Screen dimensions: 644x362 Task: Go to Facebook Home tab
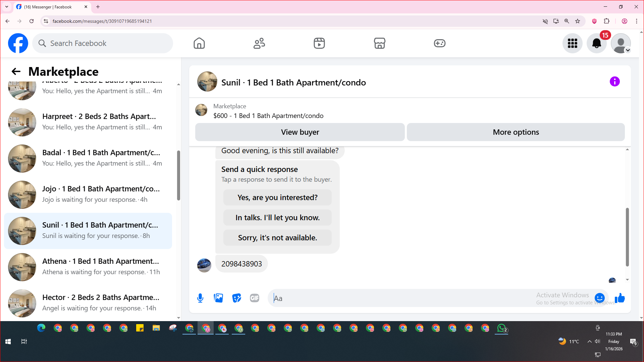199,43
